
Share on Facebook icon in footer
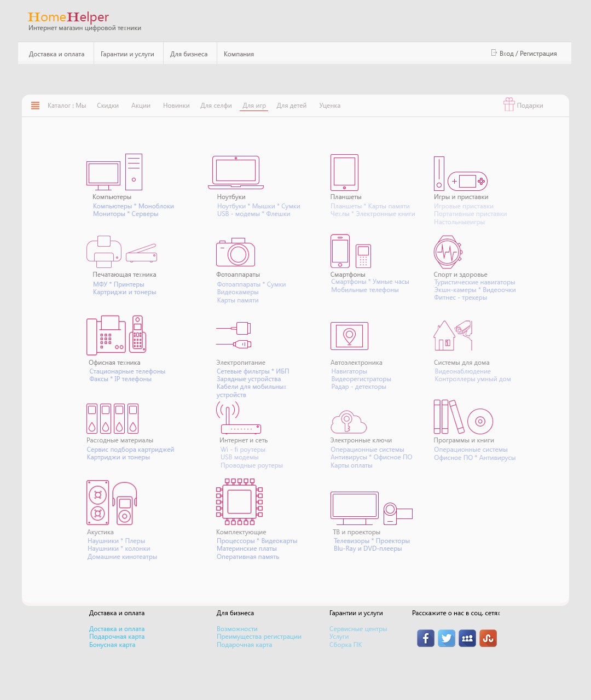click(x=426, y=638)
